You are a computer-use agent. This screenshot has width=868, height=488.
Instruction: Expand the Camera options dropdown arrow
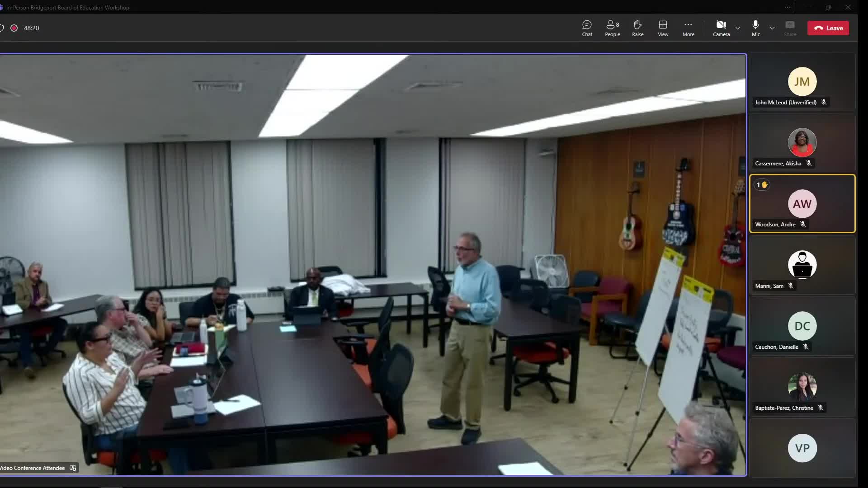point(738,28)
